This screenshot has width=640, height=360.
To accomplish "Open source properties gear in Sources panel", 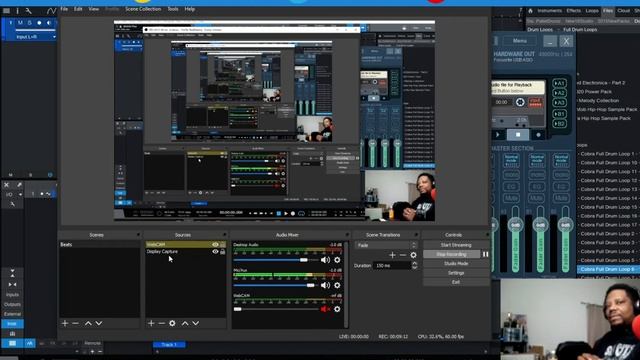I will [172, 323].
